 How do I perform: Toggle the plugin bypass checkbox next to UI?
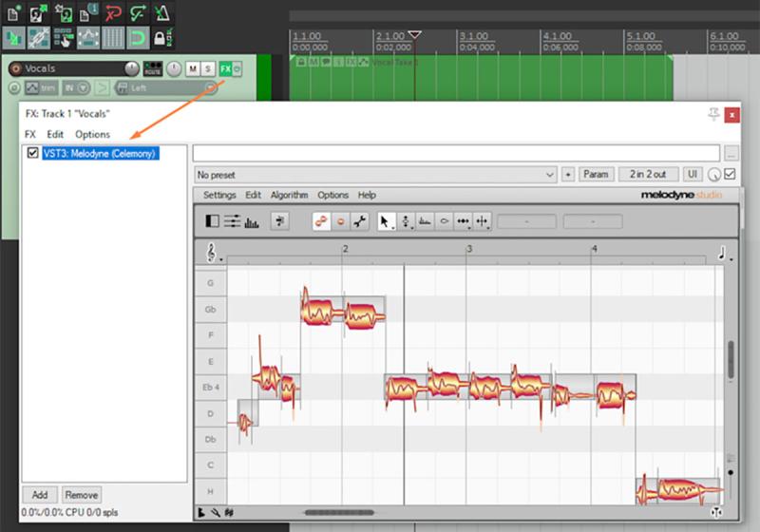point(730,175)
